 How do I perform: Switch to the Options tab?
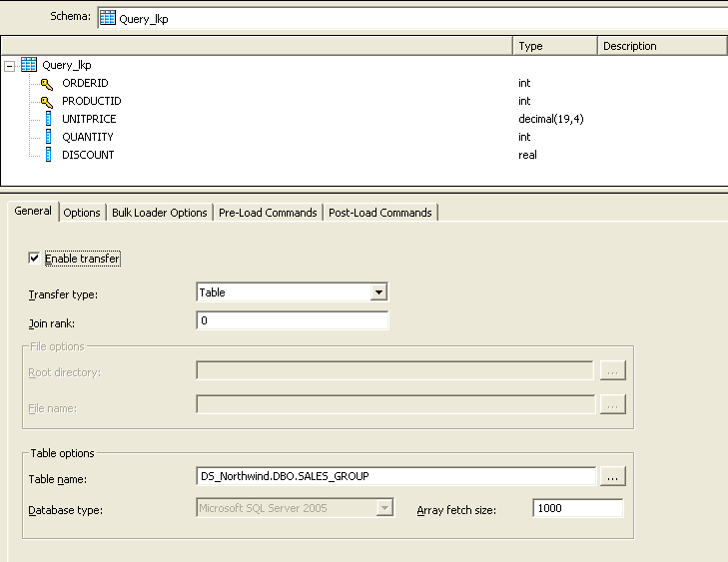pyautogui.click(x=82, y=213)
